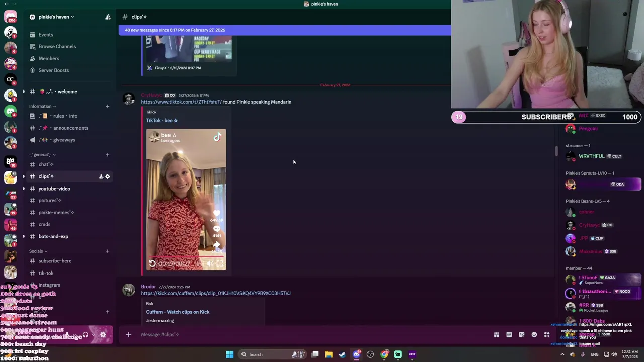The image size is (644, 362).
Task: Click the TikTok bee embed title
Action: point(162,121)
